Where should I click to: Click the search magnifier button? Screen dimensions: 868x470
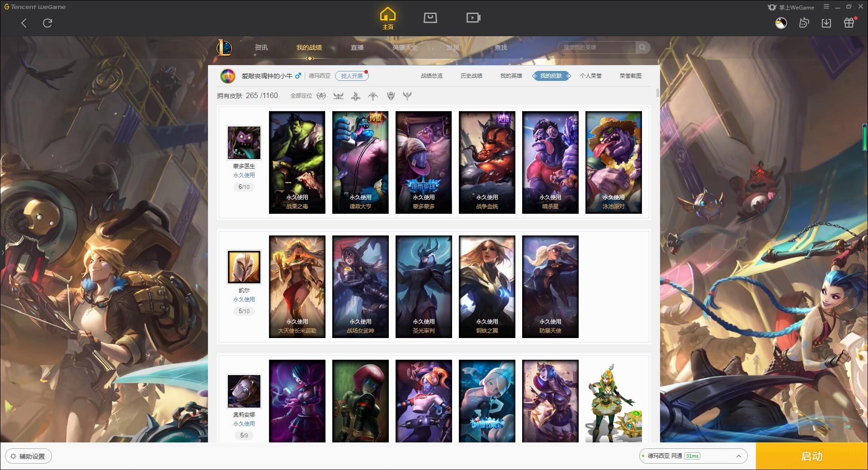tap(642, 47)
